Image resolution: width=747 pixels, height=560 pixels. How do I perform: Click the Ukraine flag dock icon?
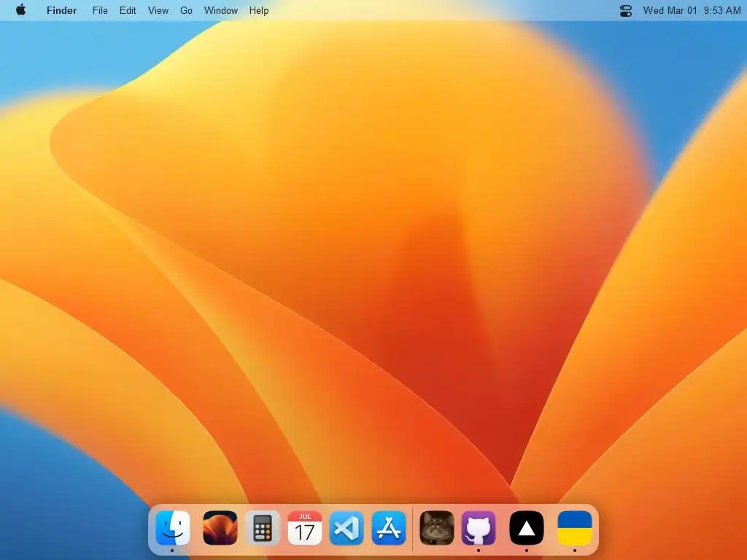point(575,528)
